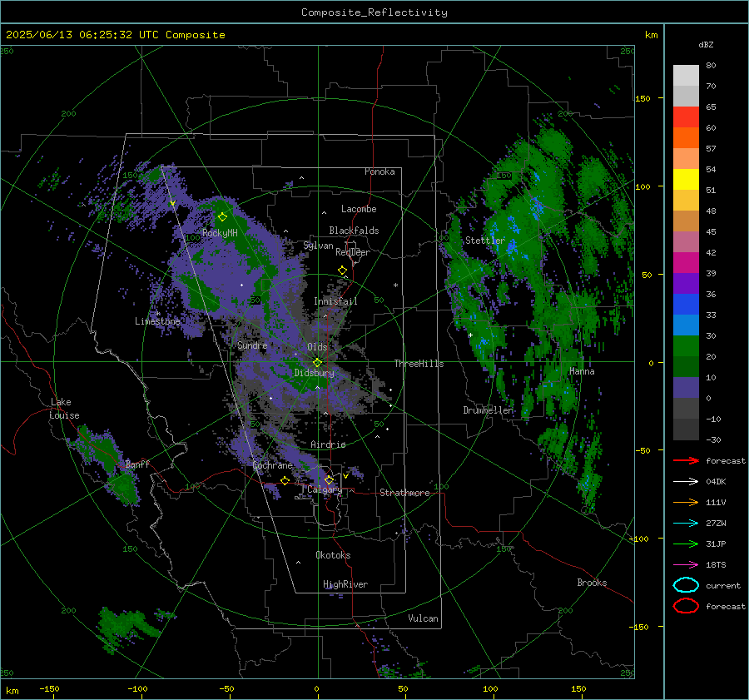The image size is (749, 700).
Task: Click the Stettler city label
Action: [485, 241]
